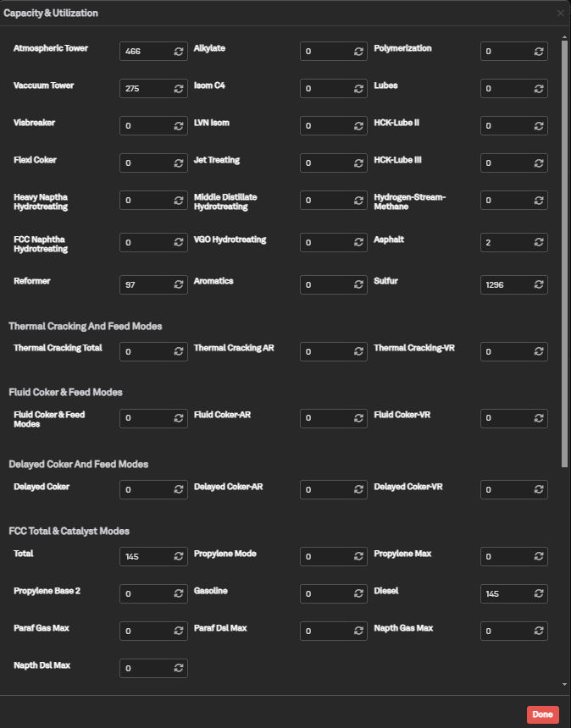Click refresh icon for FCC Total
Screen dimensions: 571x728
(x=178, y=557)
